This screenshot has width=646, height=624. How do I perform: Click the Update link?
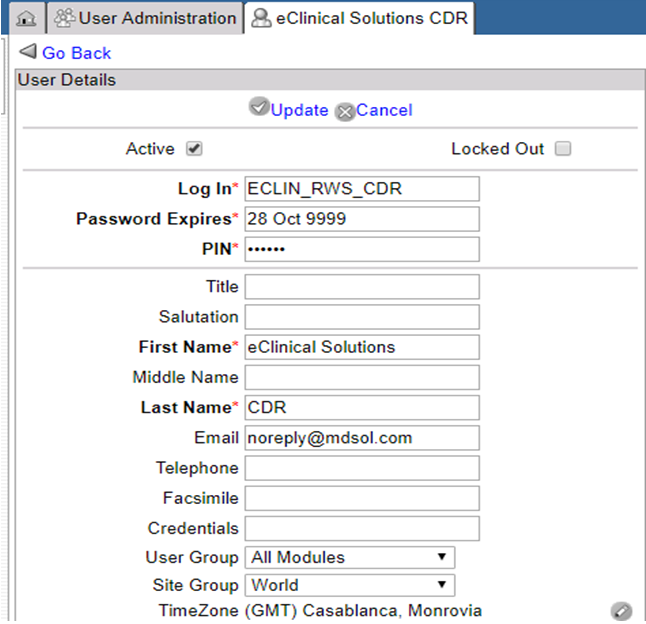(300, 110)
